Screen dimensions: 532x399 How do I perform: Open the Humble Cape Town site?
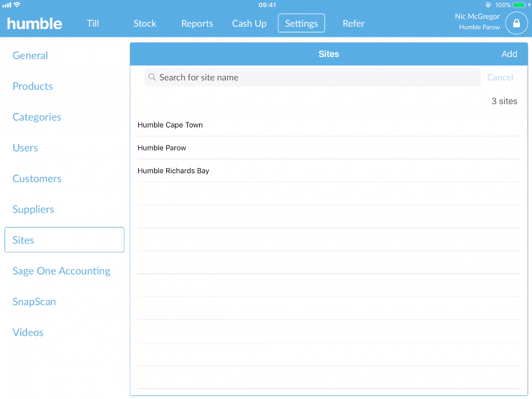[328, 125]
